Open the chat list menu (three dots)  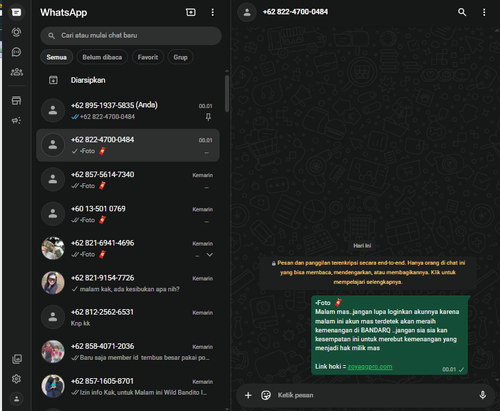[213, 12]
